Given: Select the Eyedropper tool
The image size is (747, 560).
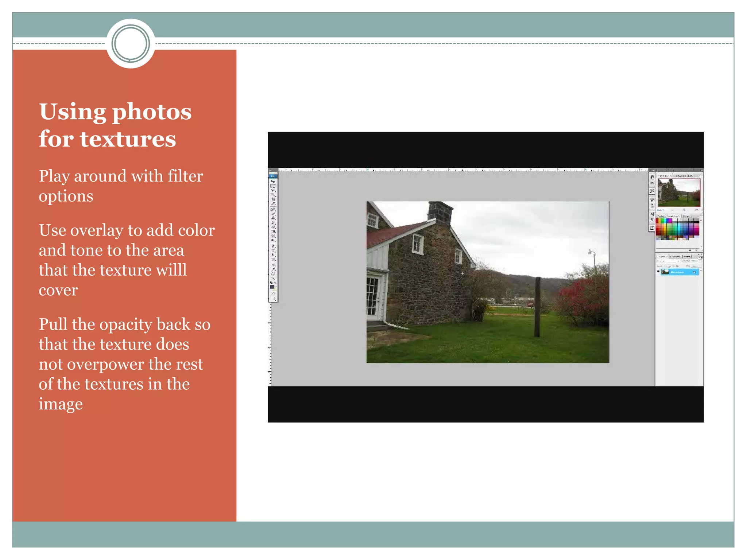Looking at the screenshot, I should point(273,269).
